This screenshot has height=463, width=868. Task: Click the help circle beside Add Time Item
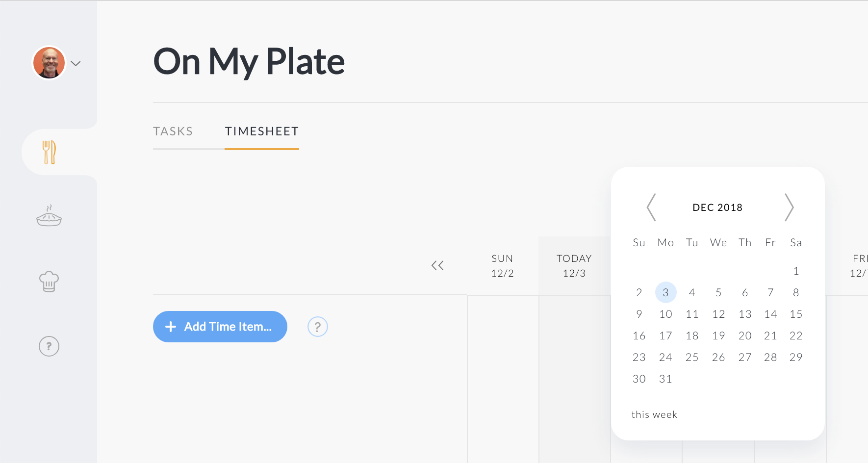point(317,326)
